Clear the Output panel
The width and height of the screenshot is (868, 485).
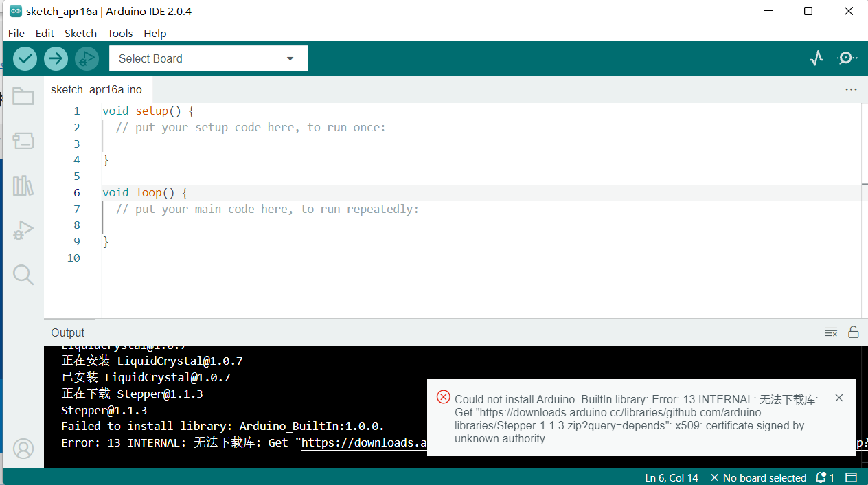(831, 332)
